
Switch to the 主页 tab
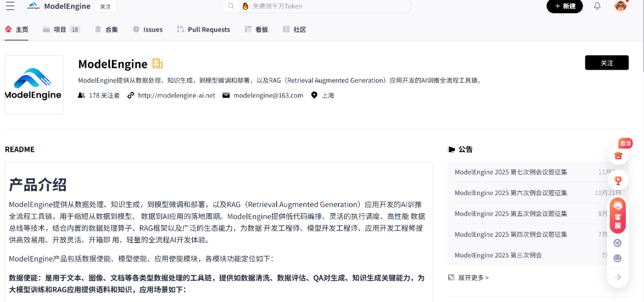pyautogui.click(x=16, y=30)
